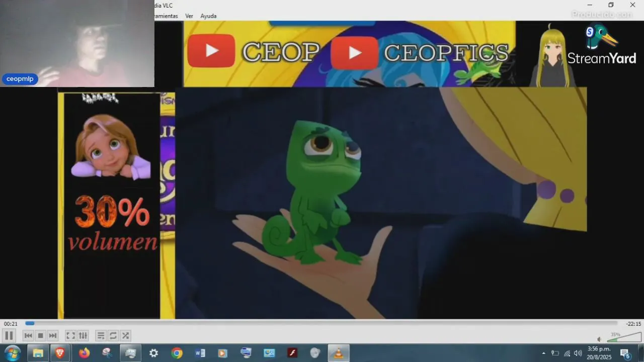The height and width of the screenshot is (362, 644).
Task: Switch to VLC via its taskbar cone
Action: tap(339, 353)
